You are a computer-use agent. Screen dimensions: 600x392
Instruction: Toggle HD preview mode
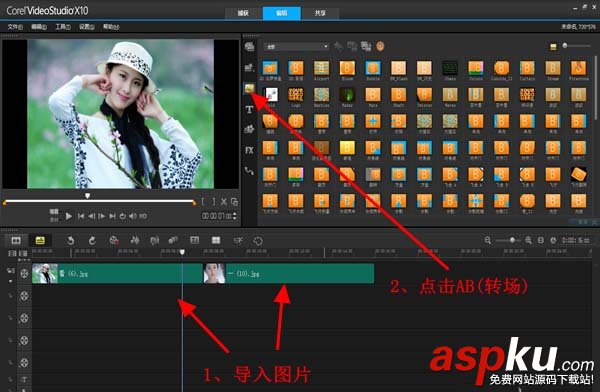(x=143, y=216)
